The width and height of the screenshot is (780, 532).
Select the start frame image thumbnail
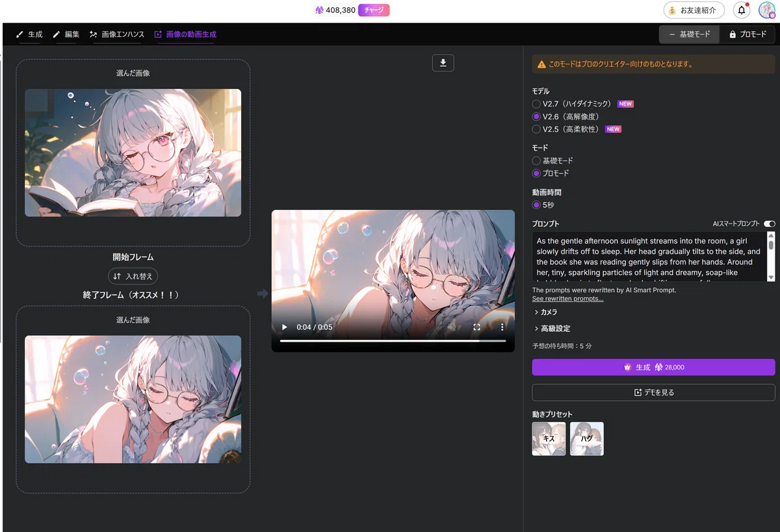click(133, 153)
